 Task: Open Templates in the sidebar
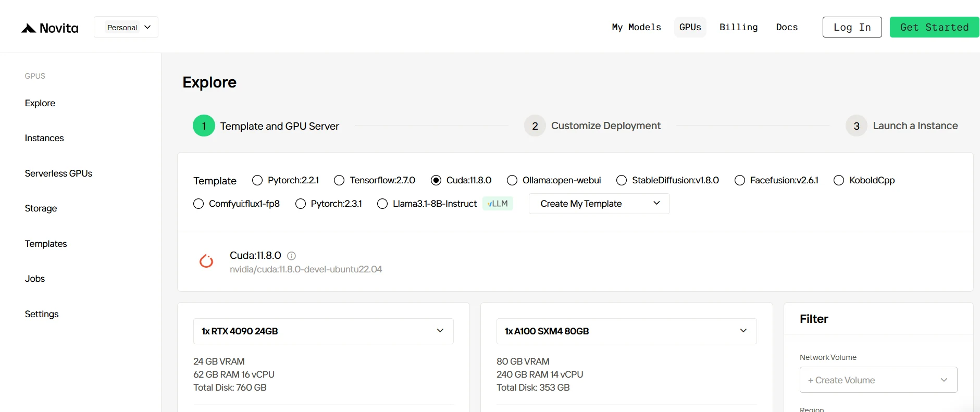coord(46,244)
